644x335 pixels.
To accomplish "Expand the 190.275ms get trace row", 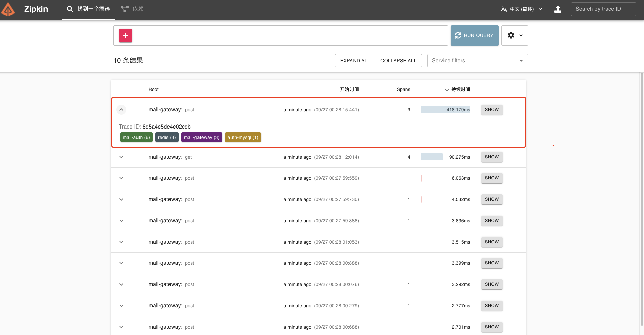I will [121, 157].
